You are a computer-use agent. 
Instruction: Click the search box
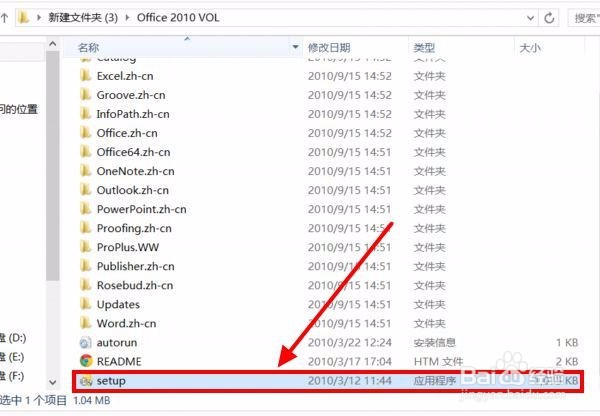click(584, 18)
